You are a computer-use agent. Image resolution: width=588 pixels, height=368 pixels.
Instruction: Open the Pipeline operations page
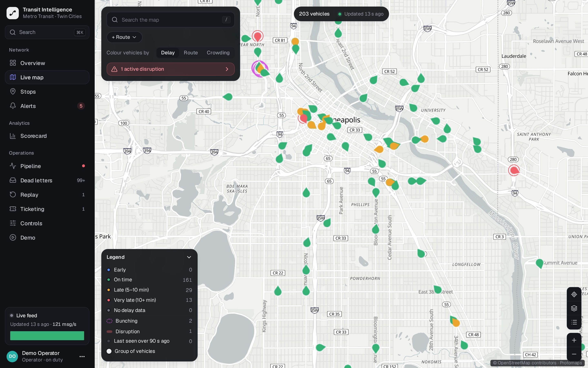tap(47, 166)
